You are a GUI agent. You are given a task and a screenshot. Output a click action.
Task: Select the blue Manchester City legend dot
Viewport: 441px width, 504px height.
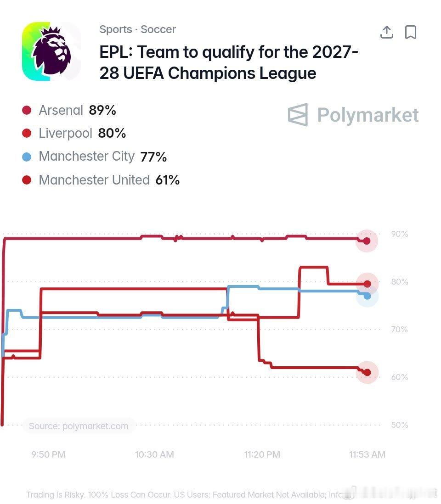pos(27,157)
